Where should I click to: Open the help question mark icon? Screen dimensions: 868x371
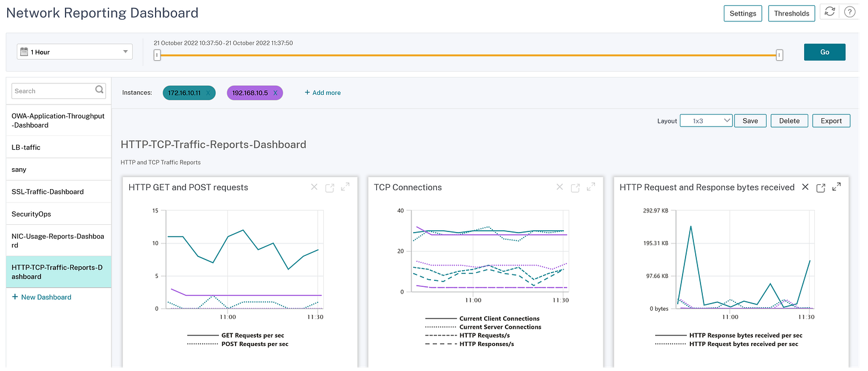coord(849,13)
